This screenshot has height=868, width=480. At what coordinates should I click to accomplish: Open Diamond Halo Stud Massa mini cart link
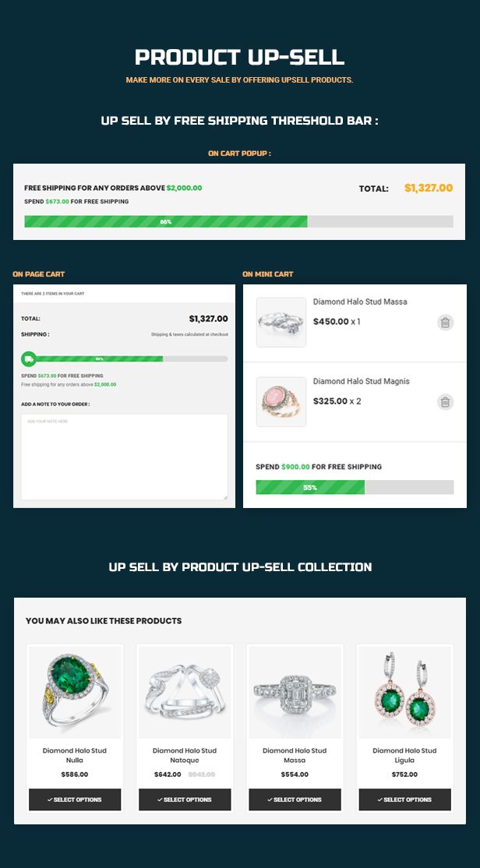click(360, 302)
